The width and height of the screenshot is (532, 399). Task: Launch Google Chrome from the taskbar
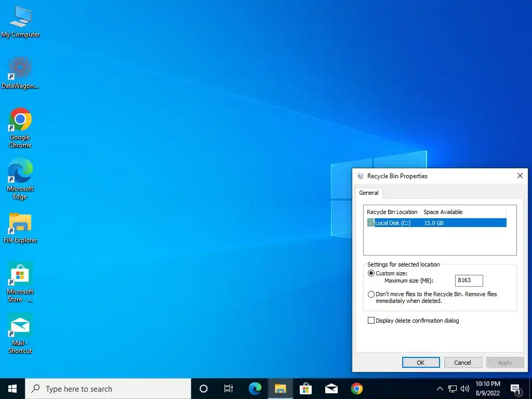[x=356, y=389]
